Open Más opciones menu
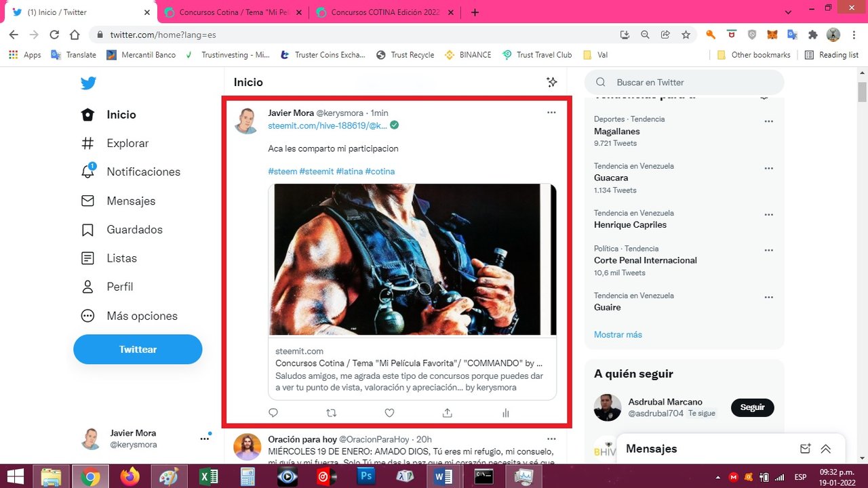The width and height of the screenshot is (868, 488). click(129, 316)
